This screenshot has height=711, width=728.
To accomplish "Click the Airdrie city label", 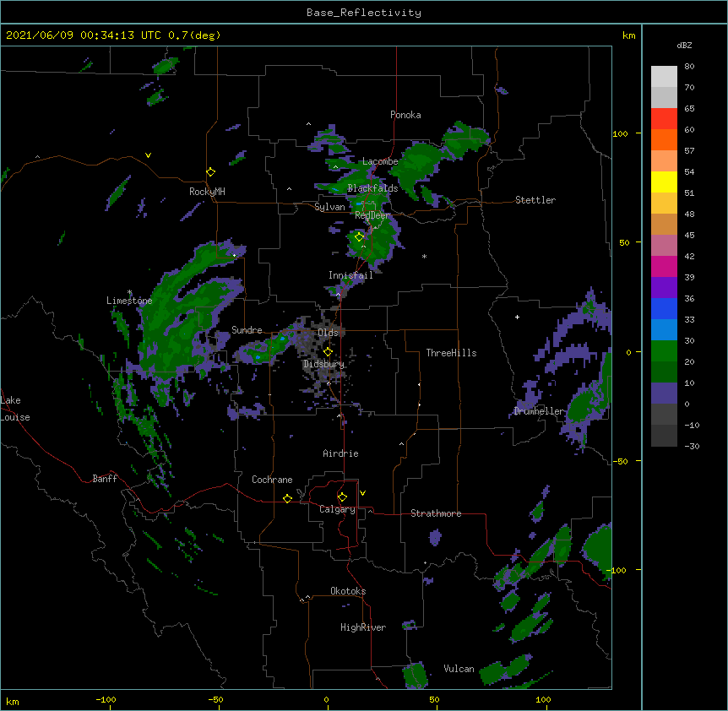I will [x=340, y=453].
